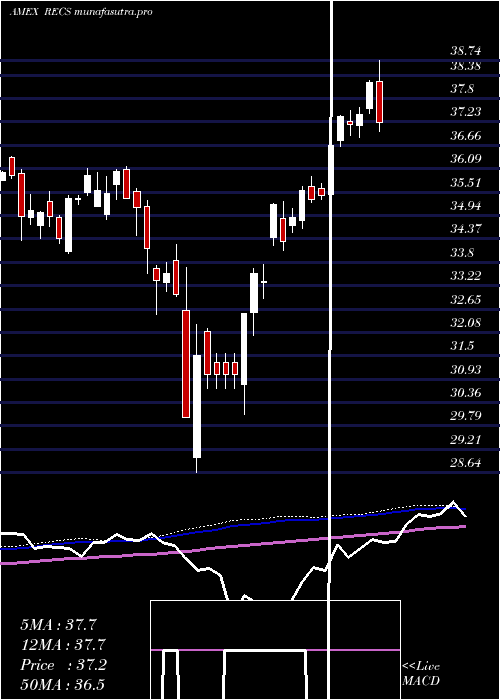Image resolution: width=500 pixels, height=700 pixels.
Task: Click the '12MA : 37.7' readout
Action: coord(63,645)
